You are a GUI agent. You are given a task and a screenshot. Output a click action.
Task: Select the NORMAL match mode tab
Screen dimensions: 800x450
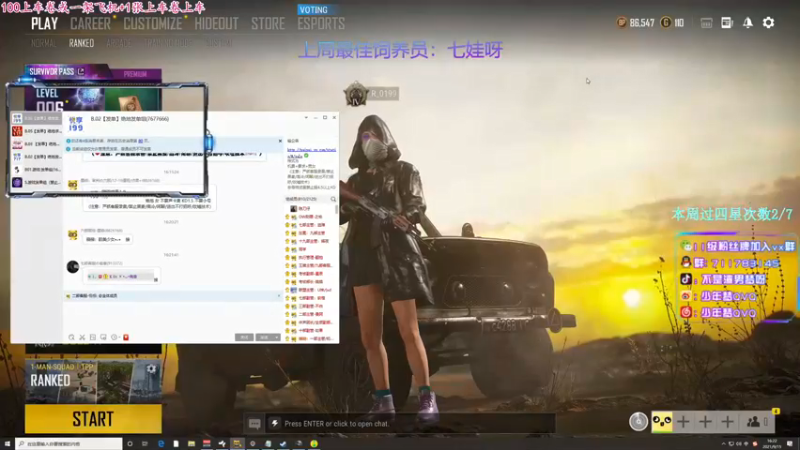(44, 43)
